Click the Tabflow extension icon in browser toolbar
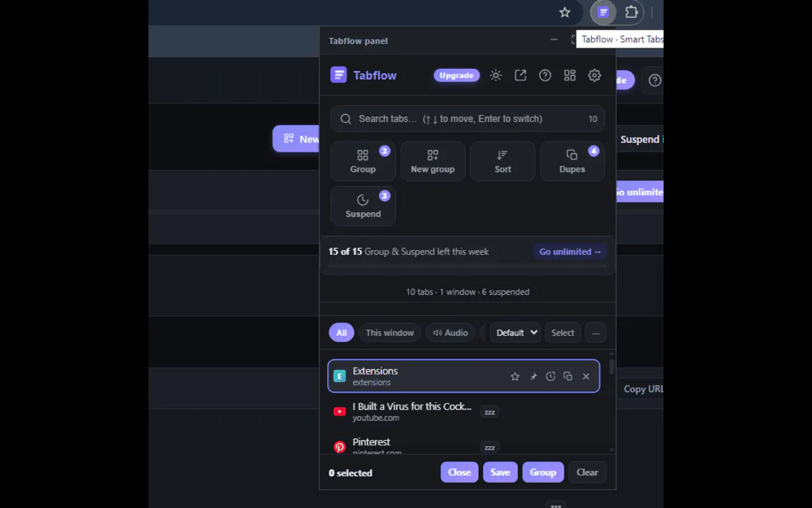 (603, 12)
